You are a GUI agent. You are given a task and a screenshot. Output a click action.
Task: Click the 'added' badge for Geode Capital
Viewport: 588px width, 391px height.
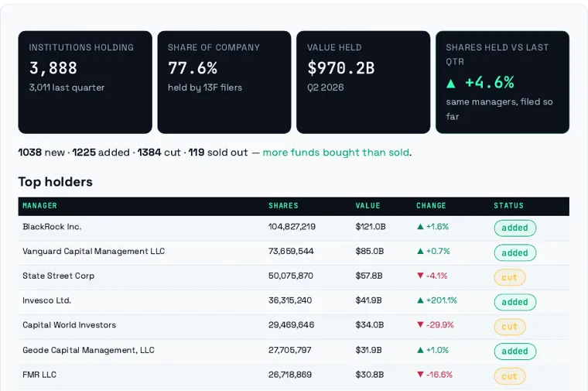(x=514, y=352)
